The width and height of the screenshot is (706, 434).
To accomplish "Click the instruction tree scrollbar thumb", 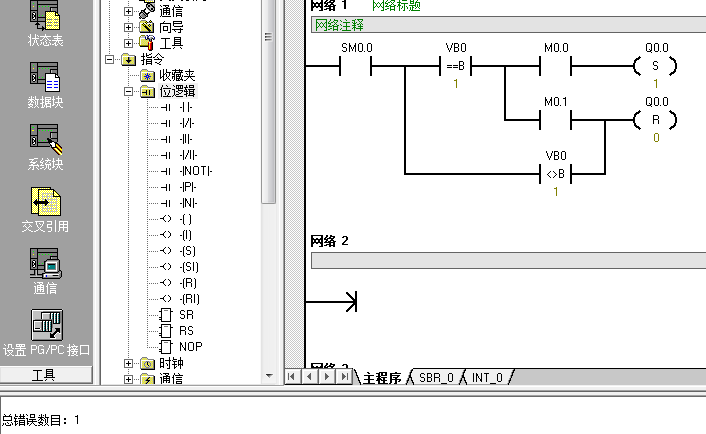I will [x=268, y=101].
